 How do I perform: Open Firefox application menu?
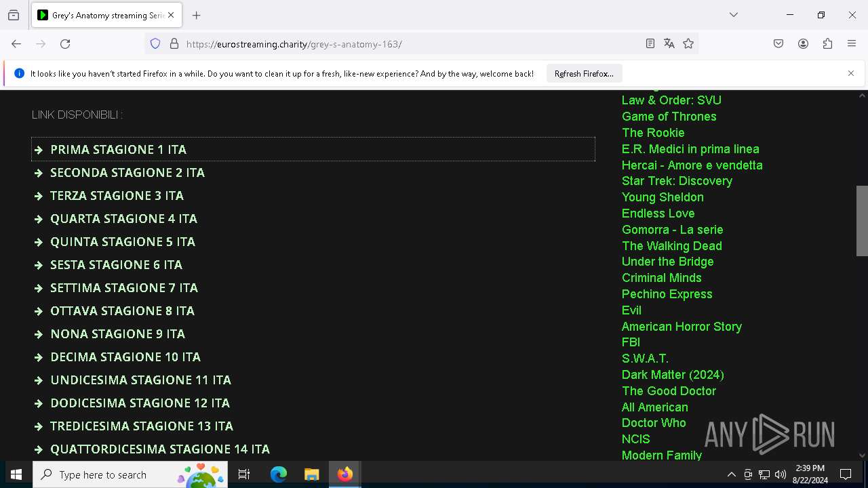pos(852,44)
